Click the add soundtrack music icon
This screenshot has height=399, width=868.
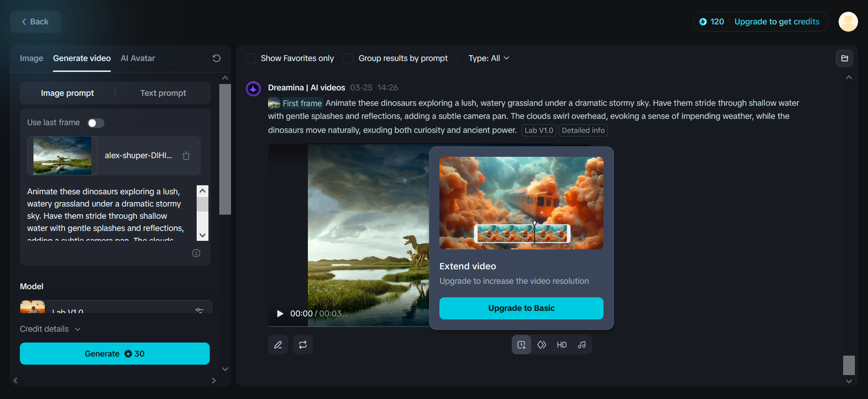coord(582,345)
